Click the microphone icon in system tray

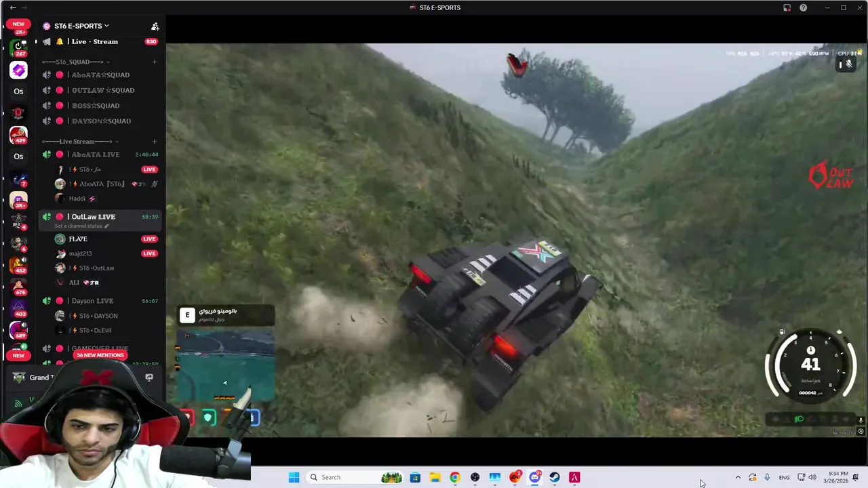point(767,477)
